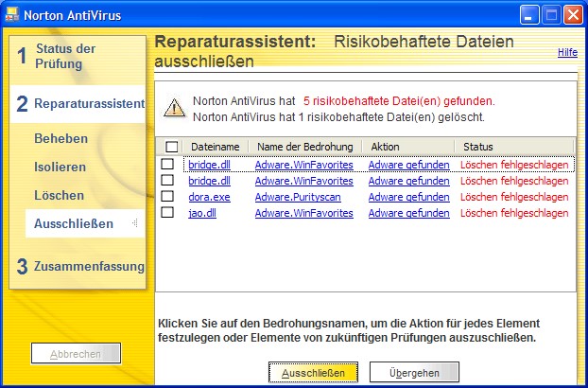Click the 'Klicken Sie auf den Bedrohungsnamen' instruction text
Viewport: 588px width, 388px height.
(x=349, y=330)
